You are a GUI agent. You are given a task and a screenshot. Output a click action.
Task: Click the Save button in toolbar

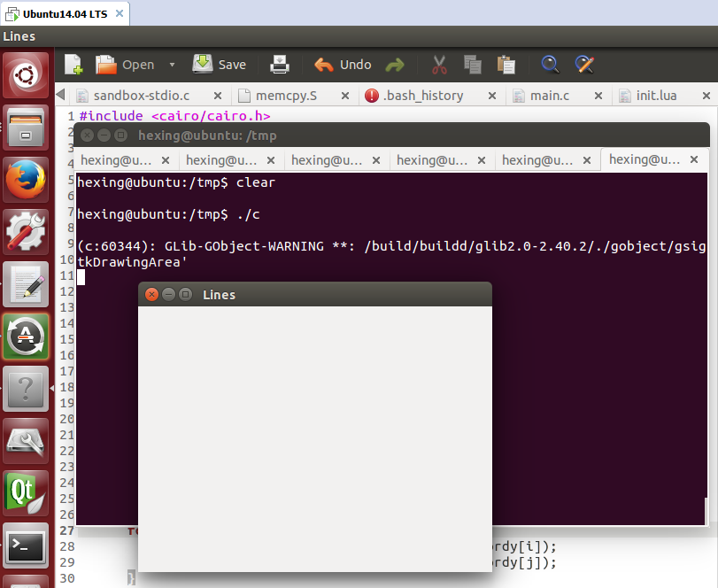click(220, 65)
